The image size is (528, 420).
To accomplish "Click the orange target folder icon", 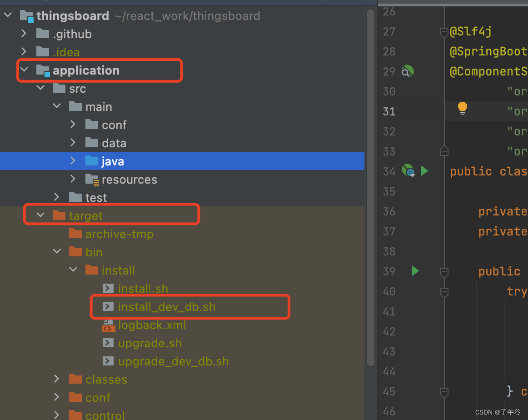I will click(x=59, y=215).
